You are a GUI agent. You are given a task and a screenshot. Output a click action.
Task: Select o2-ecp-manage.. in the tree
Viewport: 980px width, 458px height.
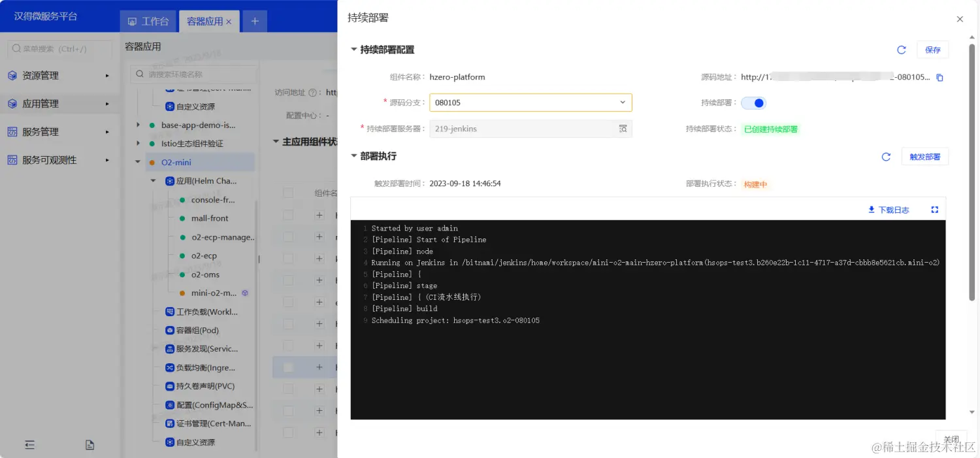(x=223, y=237)
